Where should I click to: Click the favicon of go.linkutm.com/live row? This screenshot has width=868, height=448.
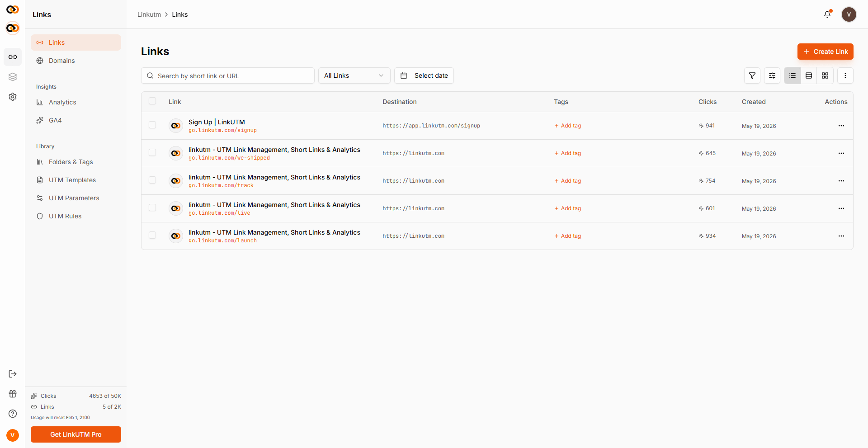(x=176, y=208)
